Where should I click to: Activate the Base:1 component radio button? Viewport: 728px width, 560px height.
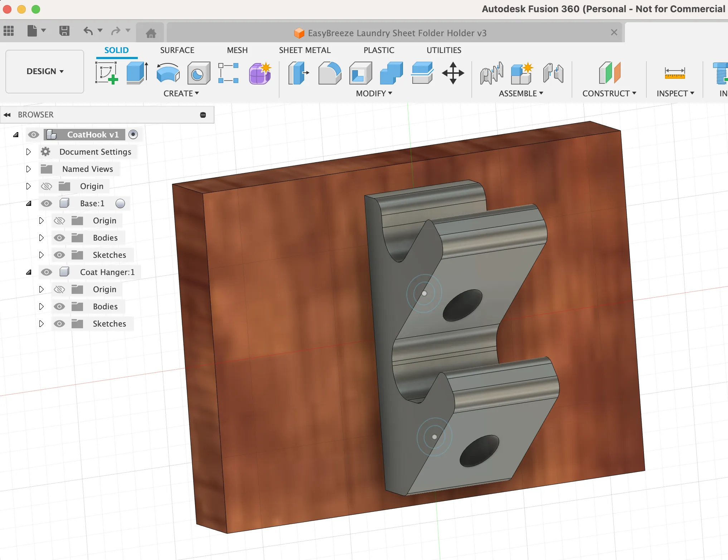tap(120, 203)
